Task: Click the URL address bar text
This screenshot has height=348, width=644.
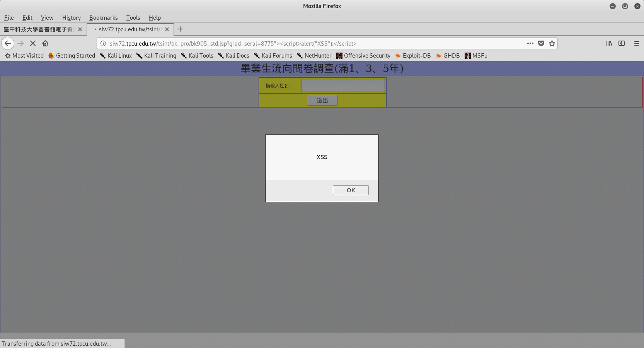Action: click(233, 44)
